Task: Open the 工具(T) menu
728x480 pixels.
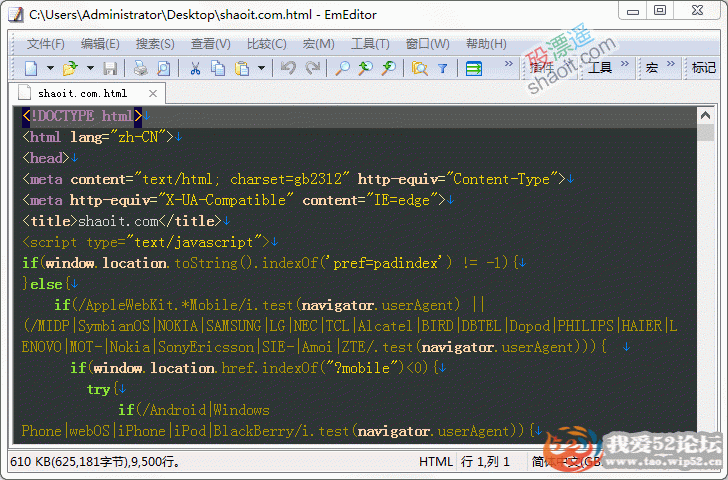Action: (x=370, y=44)
